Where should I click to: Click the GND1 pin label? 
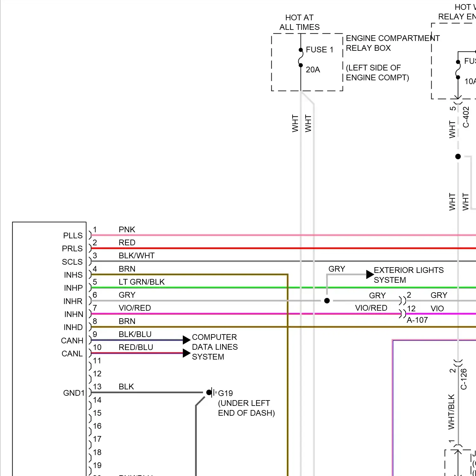[74, 393]
